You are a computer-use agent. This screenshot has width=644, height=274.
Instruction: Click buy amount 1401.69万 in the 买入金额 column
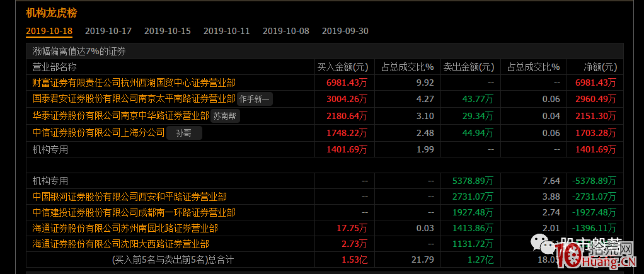tap(347, 149)
